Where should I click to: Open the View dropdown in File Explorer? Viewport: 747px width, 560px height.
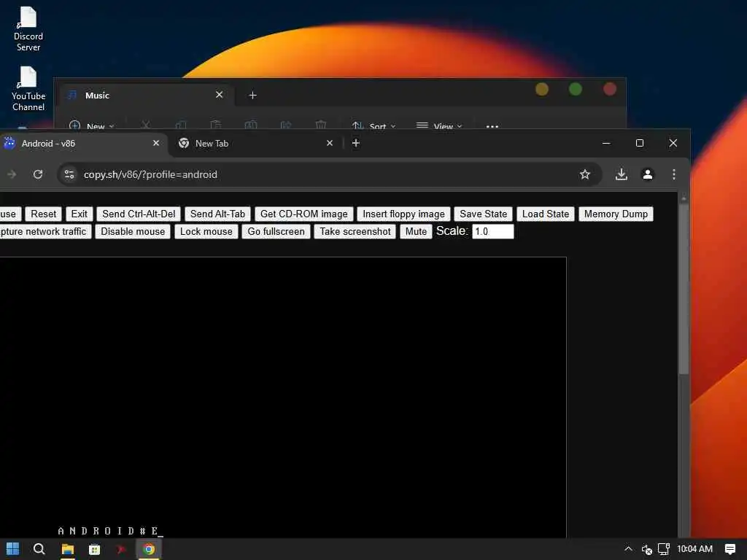pos(438,125)
